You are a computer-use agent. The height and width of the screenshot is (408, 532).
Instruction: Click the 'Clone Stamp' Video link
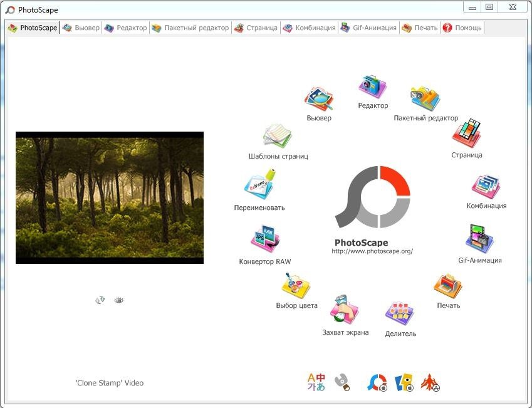tap(110, 383)
